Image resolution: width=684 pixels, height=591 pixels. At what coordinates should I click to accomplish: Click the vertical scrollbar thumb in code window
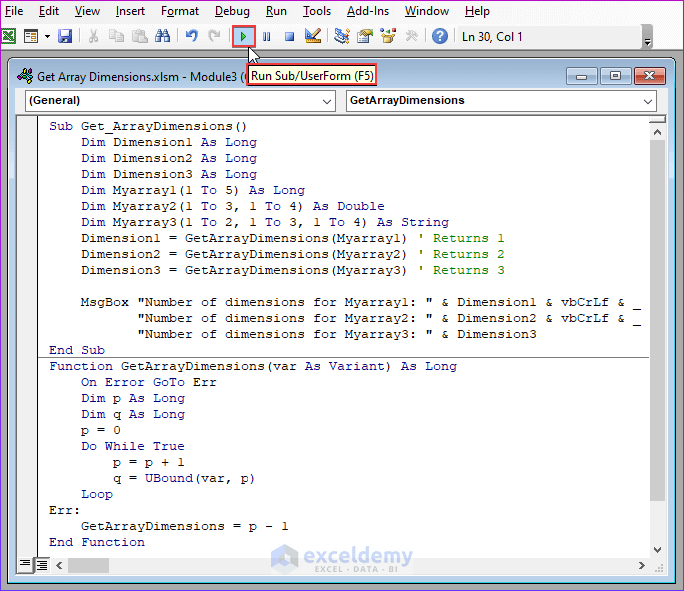point(657,321)
